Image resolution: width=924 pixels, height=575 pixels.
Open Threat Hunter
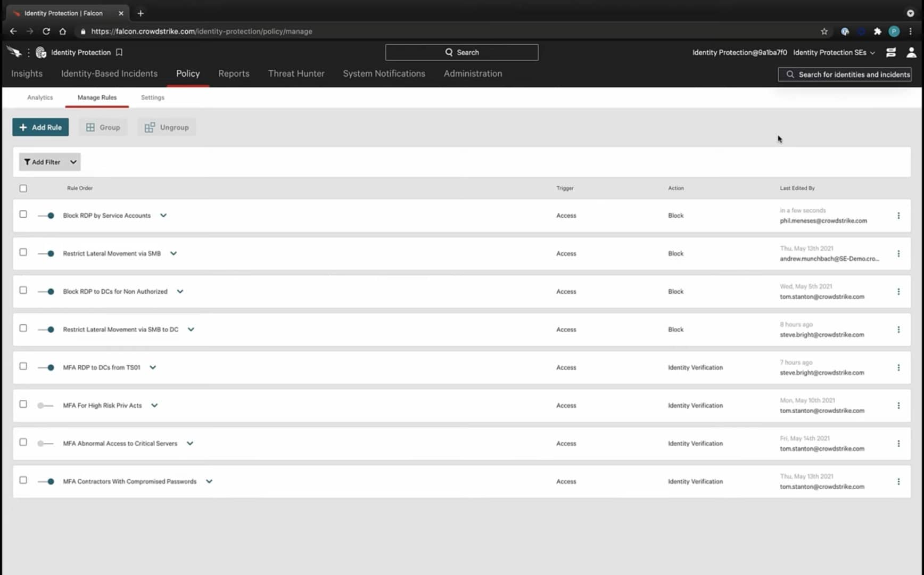296,73
